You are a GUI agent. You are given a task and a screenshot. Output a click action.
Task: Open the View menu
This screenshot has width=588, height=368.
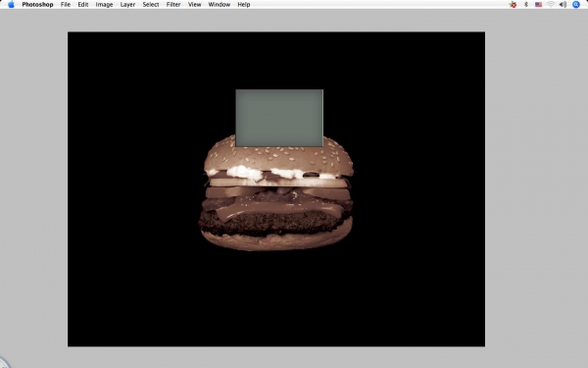194,5
